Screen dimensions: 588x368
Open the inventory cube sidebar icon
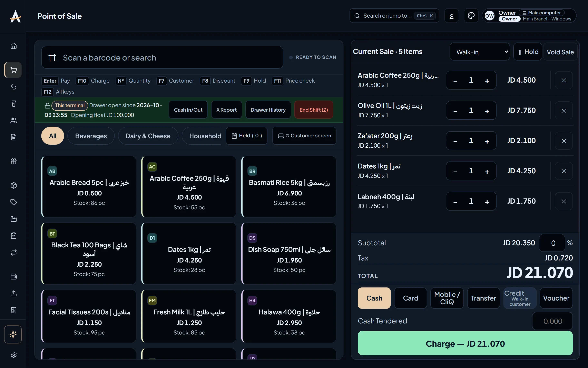tap(14, 185)
